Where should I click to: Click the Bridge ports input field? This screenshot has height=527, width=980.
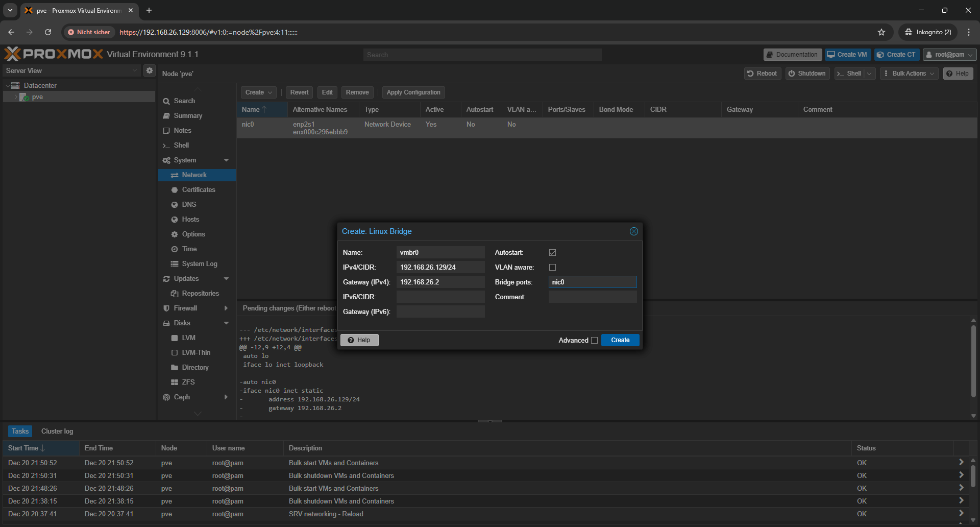pos(592,282)
